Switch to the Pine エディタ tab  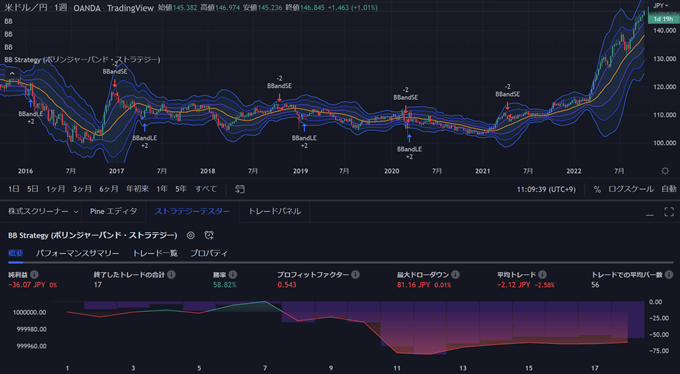(114, 211)
